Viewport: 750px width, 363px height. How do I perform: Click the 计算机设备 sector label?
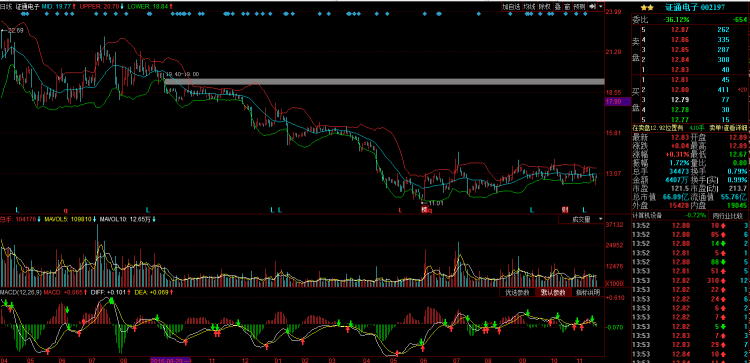[x=647, y=215]
